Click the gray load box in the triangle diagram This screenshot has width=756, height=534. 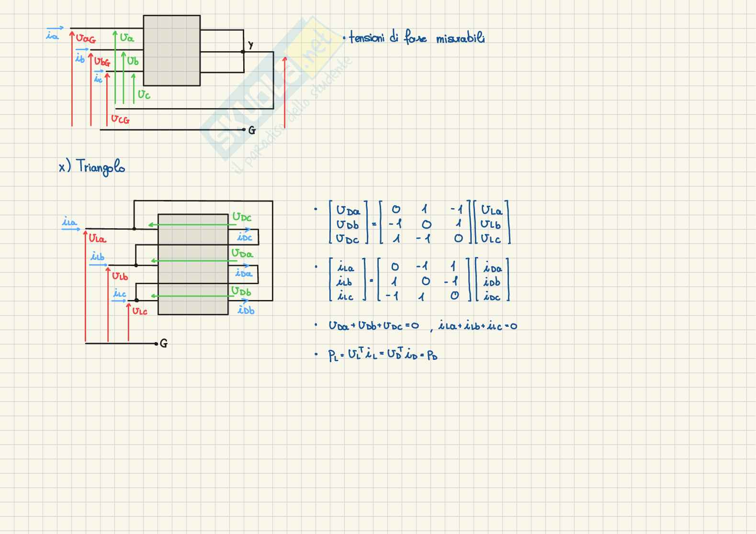[193, 264]
